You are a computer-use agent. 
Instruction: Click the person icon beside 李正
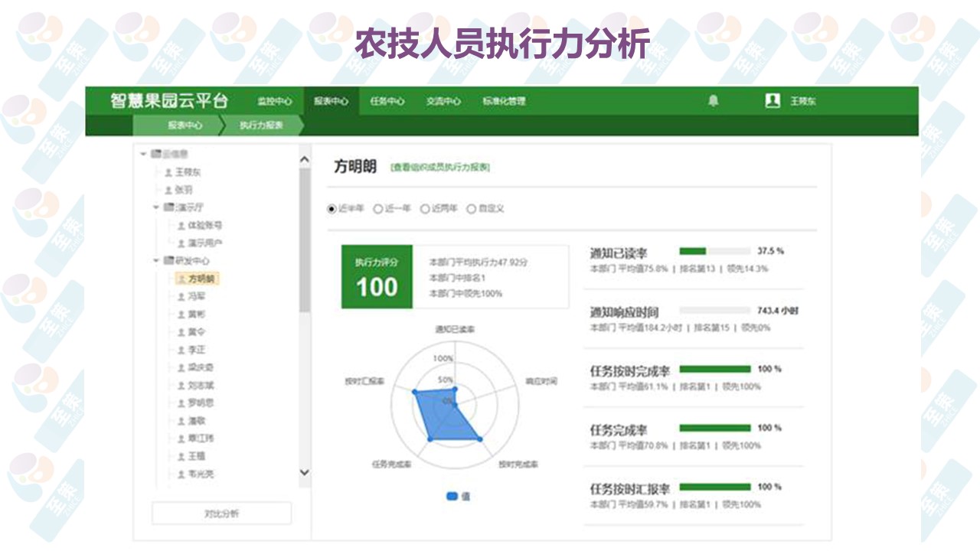coord(181,350)
